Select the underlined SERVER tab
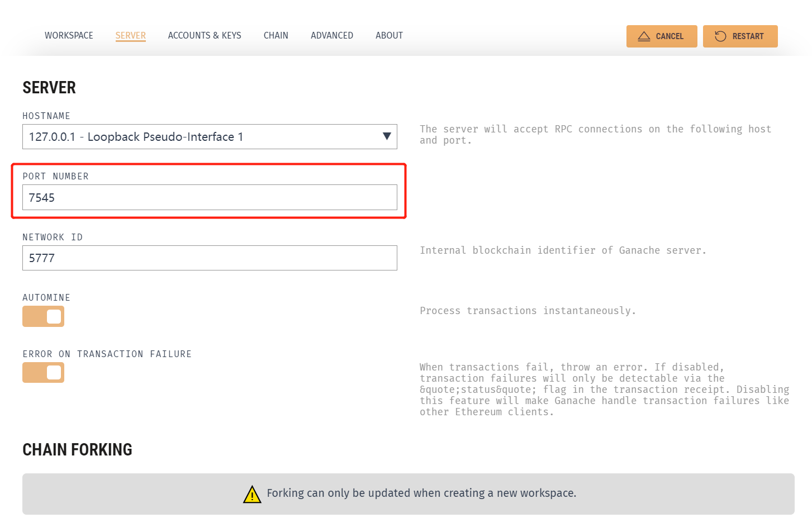The image size is (812, 527). 130,35
